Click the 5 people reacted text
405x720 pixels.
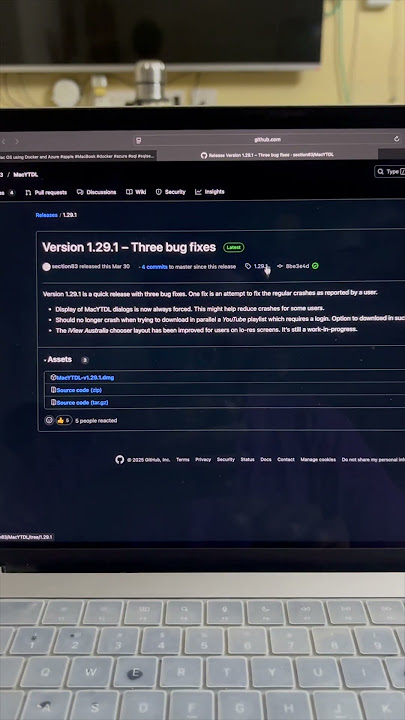pyautogui.click(x=96, y=421)
